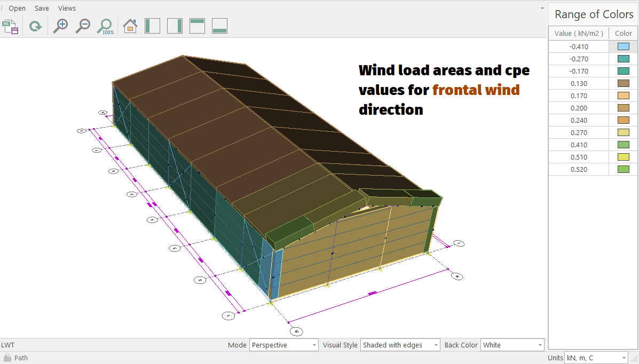The image size is (639, 364).
Task: Select the left side view icon
Action: (152, 26)
